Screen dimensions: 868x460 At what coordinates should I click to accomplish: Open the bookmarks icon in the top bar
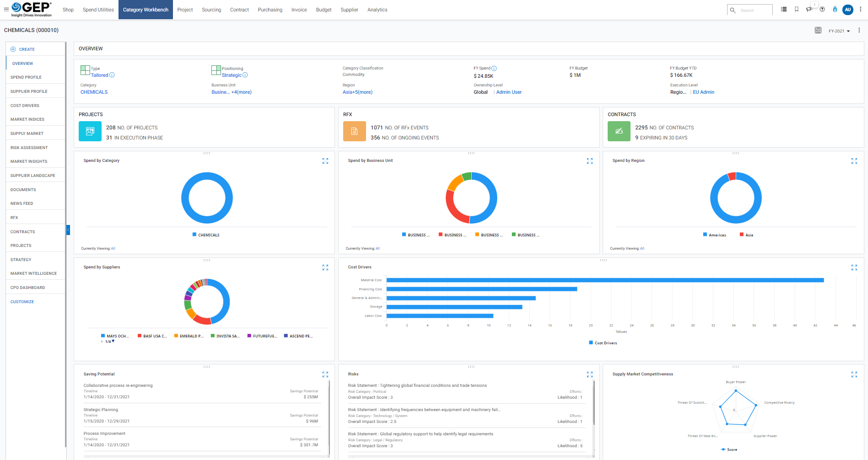pyautogui.click(x=796, y=9)
